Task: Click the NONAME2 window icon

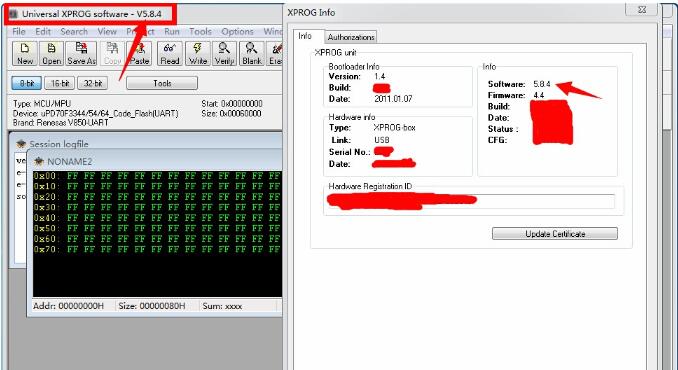Action: tap(39, 162)
